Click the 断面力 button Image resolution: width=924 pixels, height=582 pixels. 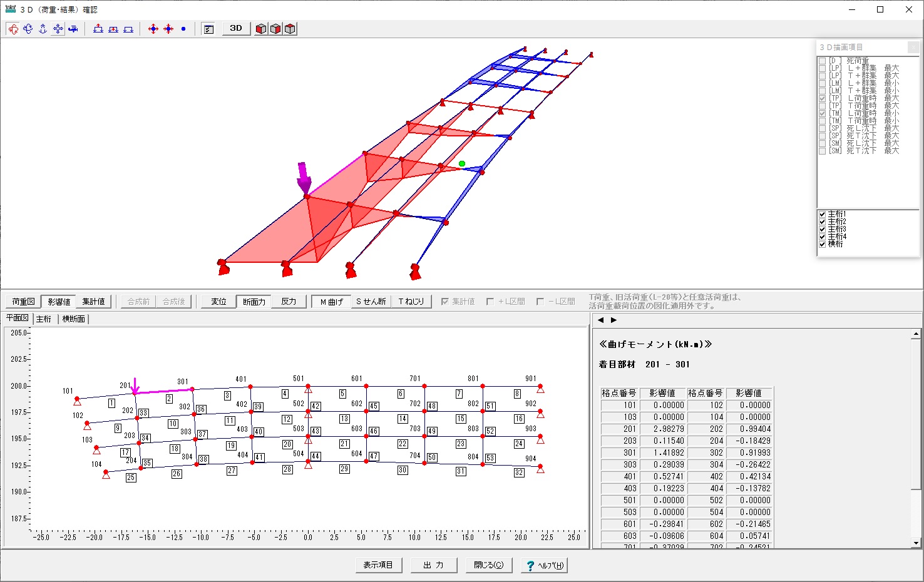click(254, 302)
